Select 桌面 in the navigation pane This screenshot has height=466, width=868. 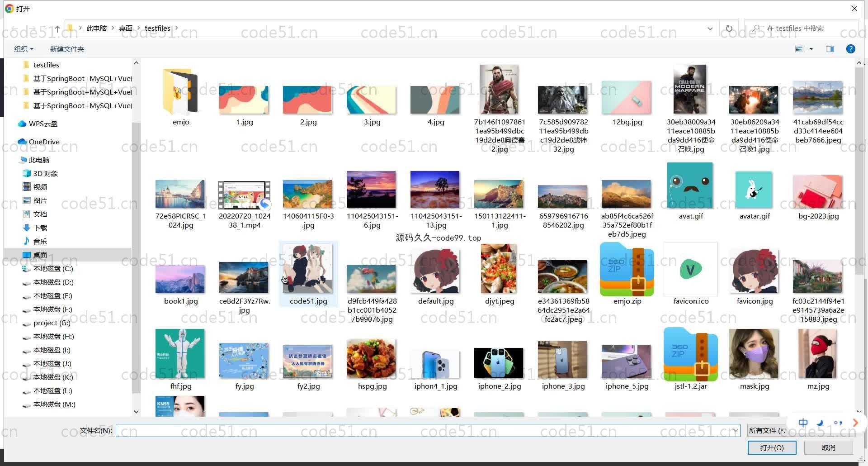point(40,255)
